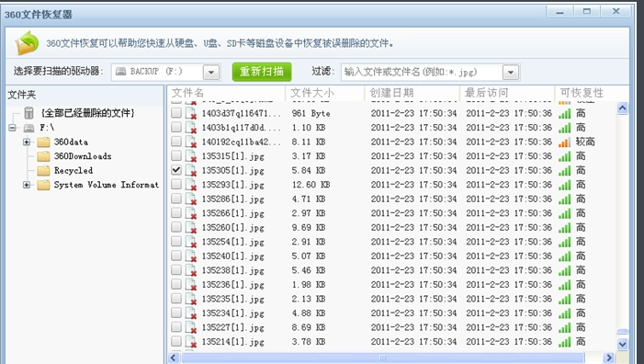Viewport: 644px width, 364px height.
Task: Click deleted file icon of 135293[1].jpg
Action: point(190,185)
